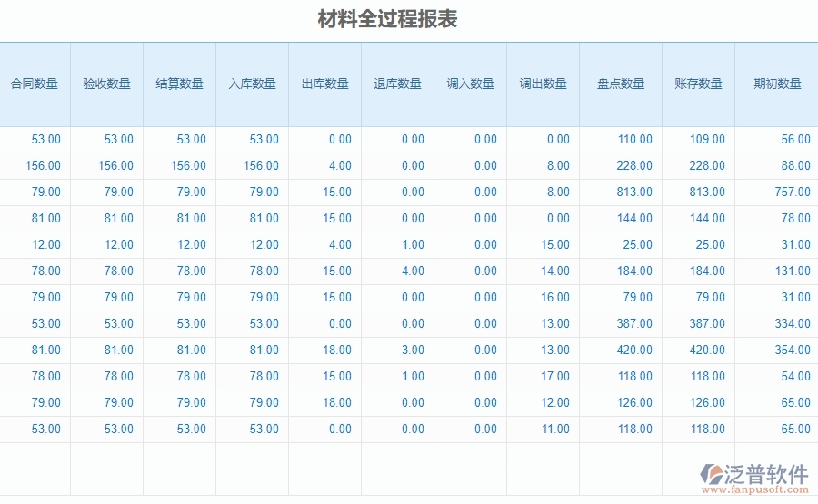818x504 pixels.
Task: Click 25.00 in the 盘点数量 column
Action: pyautogui.click(x=637, y=244)
